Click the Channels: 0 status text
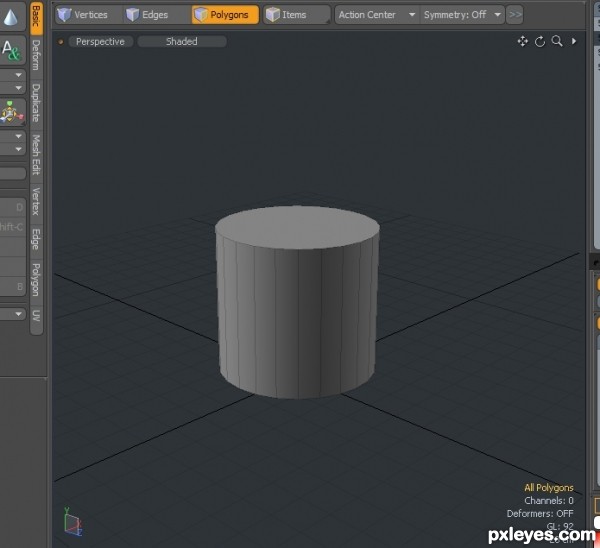Screen dimensions: 600x548 [549, 501]
